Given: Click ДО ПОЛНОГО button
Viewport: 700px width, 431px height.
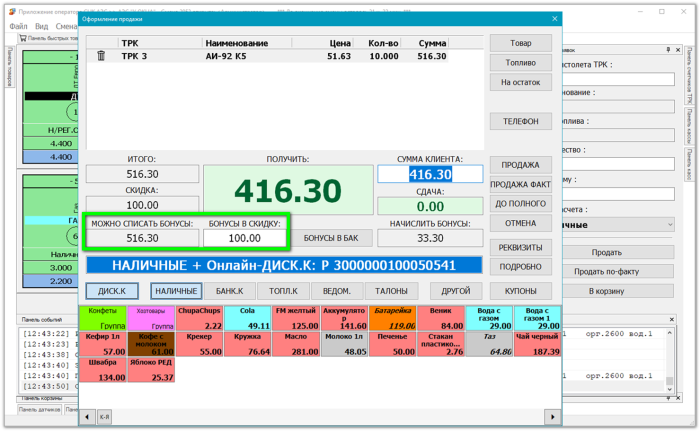Looking at the screenshot, I should click(x=521, y=204).
